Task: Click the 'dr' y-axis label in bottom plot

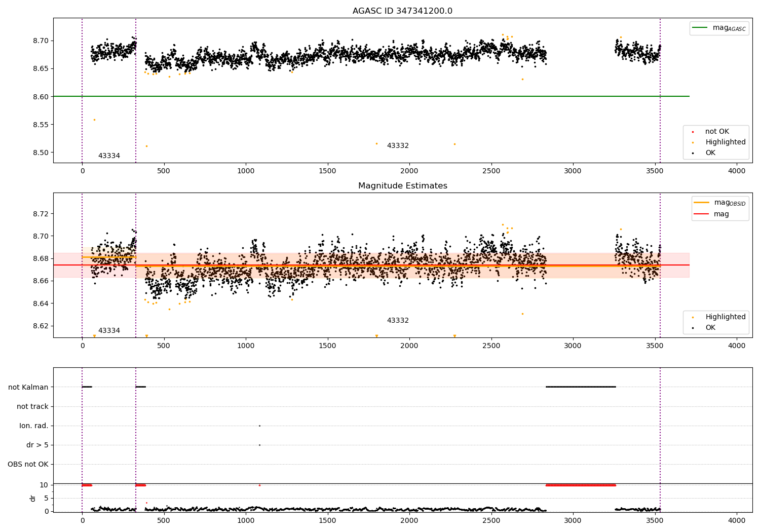Action: pyautogui.click(x=33, y=498)
